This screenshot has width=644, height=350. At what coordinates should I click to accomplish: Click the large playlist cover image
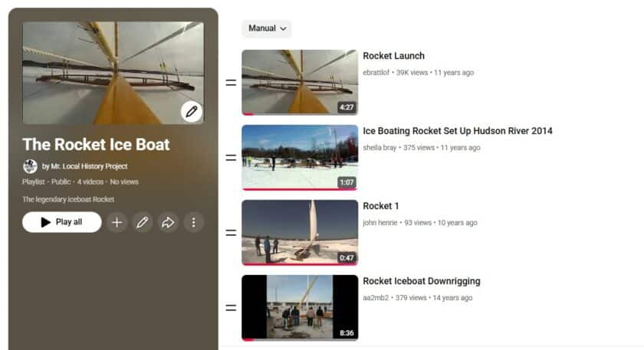[x=113, y=73]
